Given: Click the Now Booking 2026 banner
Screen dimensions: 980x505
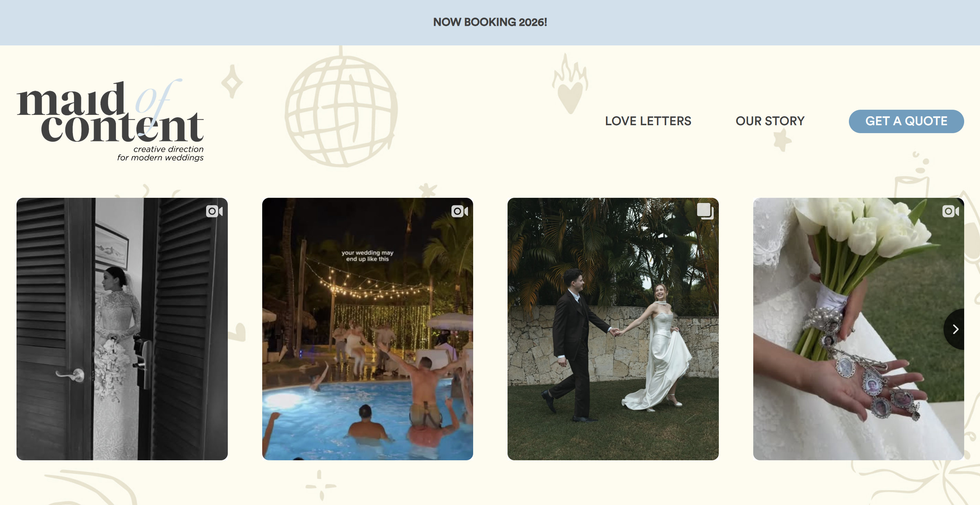Looking at the screenshot, I should [490, 22].
